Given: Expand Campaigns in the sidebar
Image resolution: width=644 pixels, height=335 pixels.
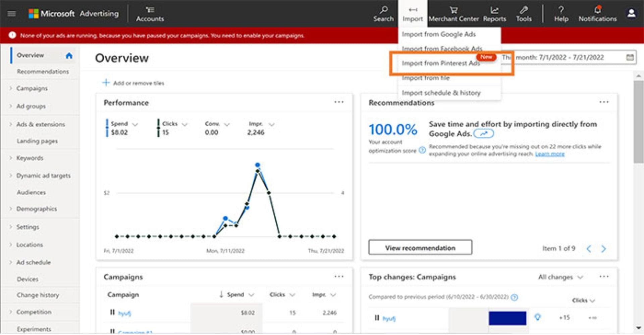Looking at the screenshot, I should coord(11,88).
